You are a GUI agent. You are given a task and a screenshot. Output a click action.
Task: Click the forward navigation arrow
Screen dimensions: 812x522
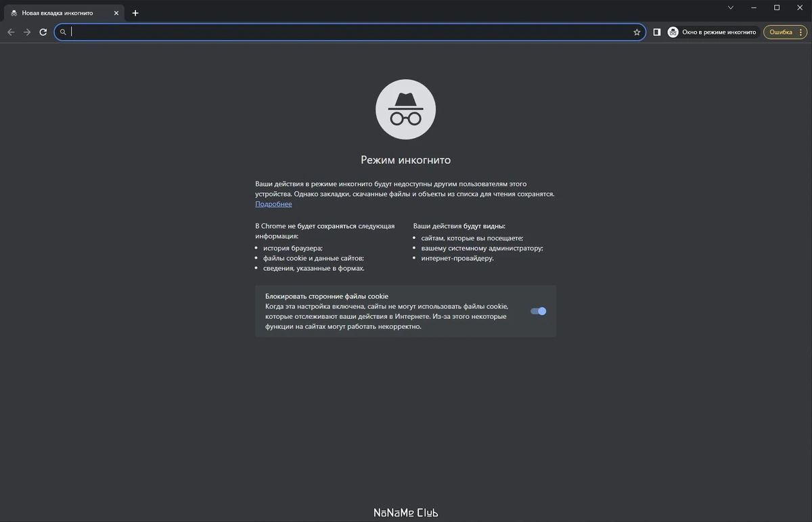tap(27, 32)
